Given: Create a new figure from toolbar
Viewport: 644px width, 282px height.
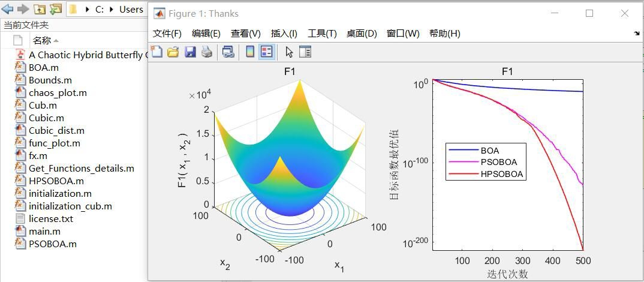Looking at the screenshot, I should [x=157, y=52].
